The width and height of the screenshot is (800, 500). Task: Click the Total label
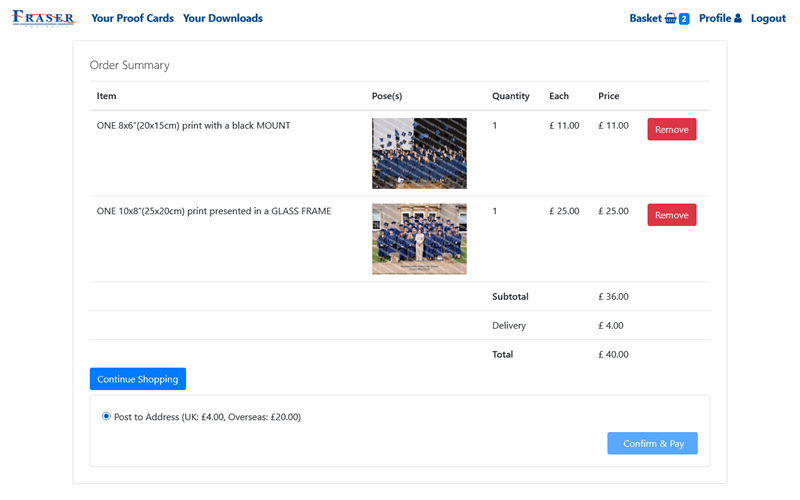[503, 355]
